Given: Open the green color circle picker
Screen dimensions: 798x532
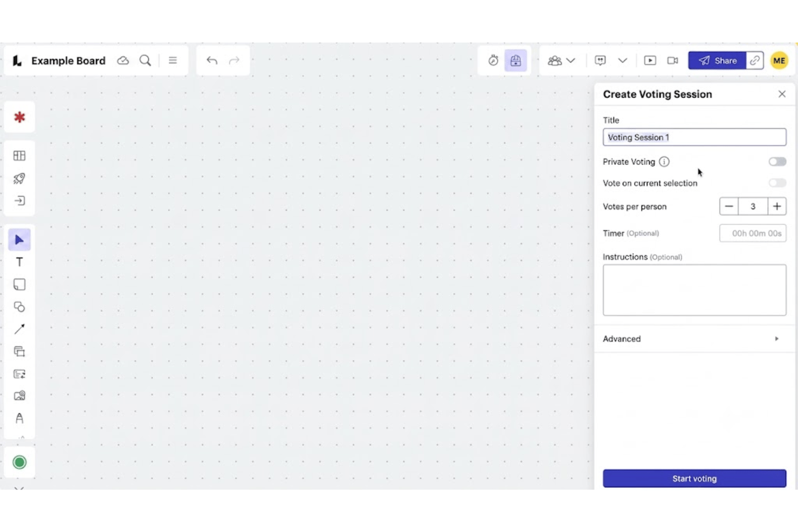Looking at the screenshot, I should click(x=19, y=462).
